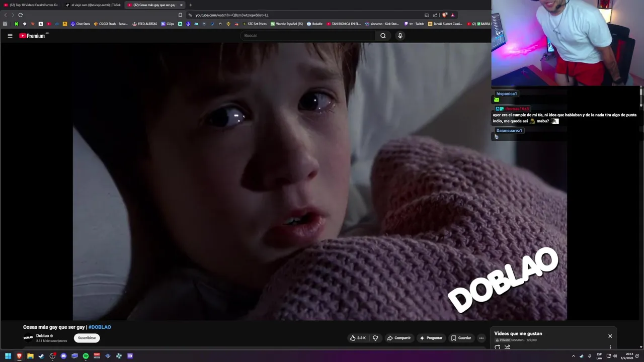644x362 pixels.
Task: Open the volume control in tray
Action: click(615, 356)
